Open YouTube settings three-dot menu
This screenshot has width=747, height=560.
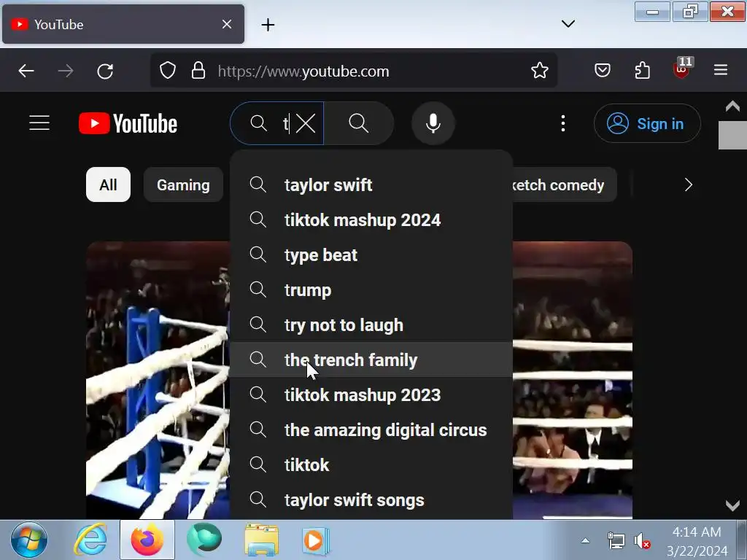coord(563,123)
